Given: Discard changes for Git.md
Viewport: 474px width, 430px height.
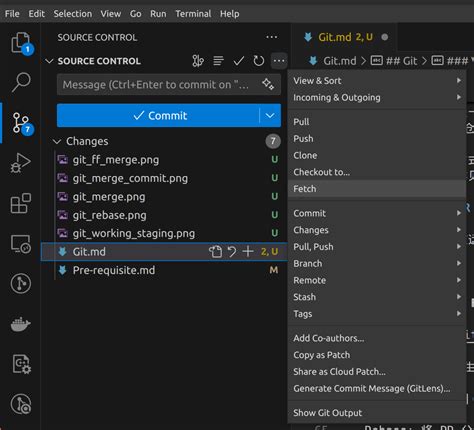Looking at the screenshot, I should (x=232, y=252).
